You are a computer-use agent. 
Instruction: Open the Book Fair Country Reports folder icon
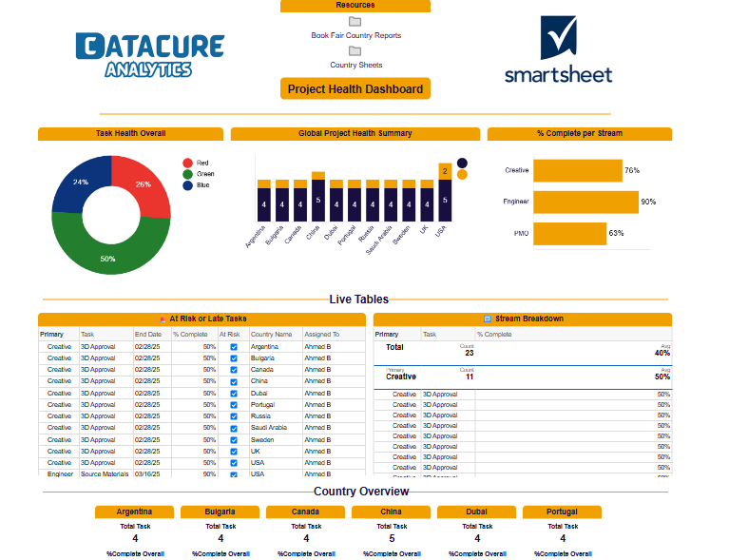355,22
